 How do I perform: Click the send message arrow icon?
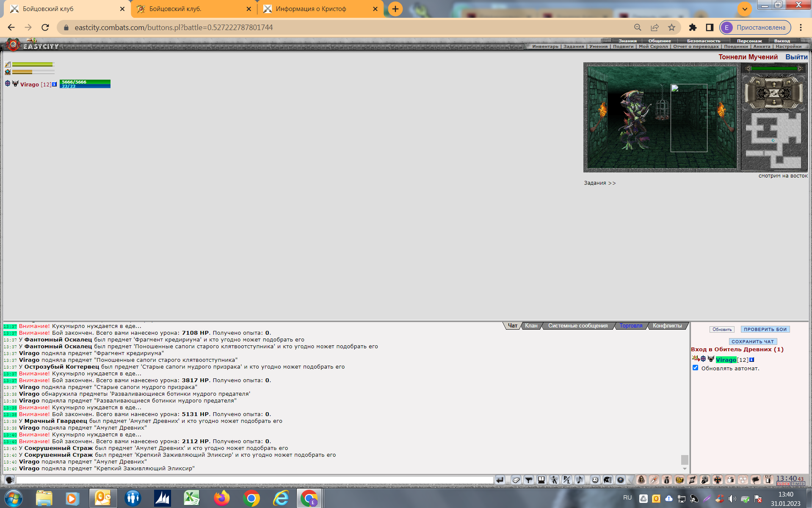(x=500, y=480)
